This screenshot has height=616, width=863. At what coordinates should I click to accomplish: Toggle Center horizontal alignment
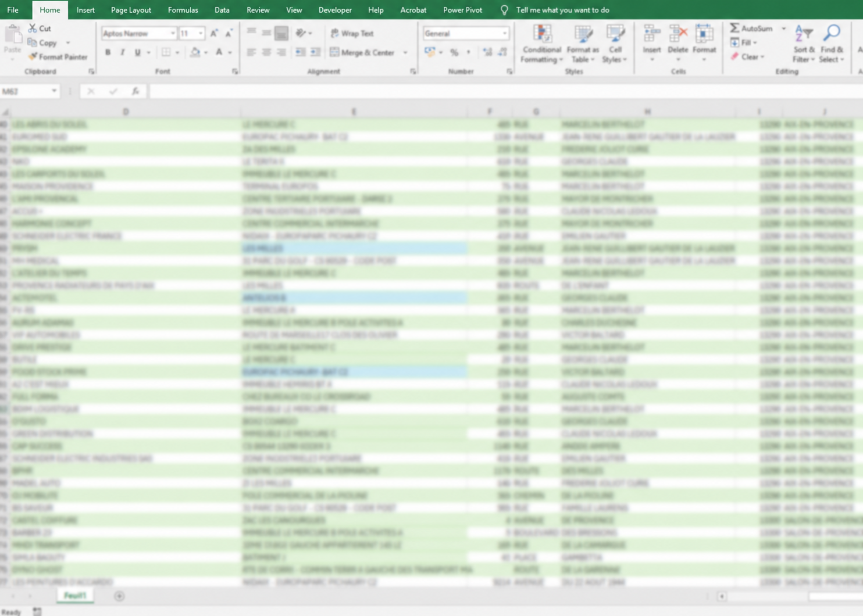tap(266, 52)
